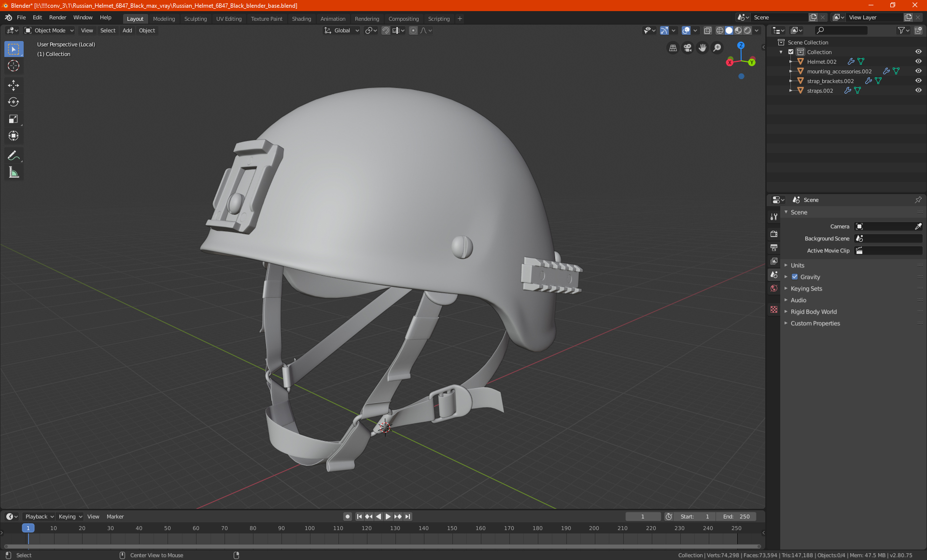This screenshot has width=927, height=560.
Task: Open the outliner filter menu
Action: (903, 30)
